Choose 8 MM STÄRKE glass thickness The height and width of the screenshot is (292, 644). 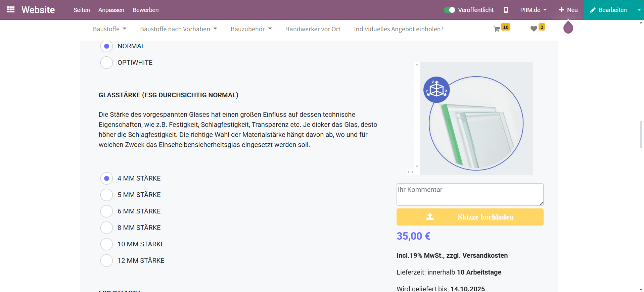pyautogui.click(x=107, y=228)
